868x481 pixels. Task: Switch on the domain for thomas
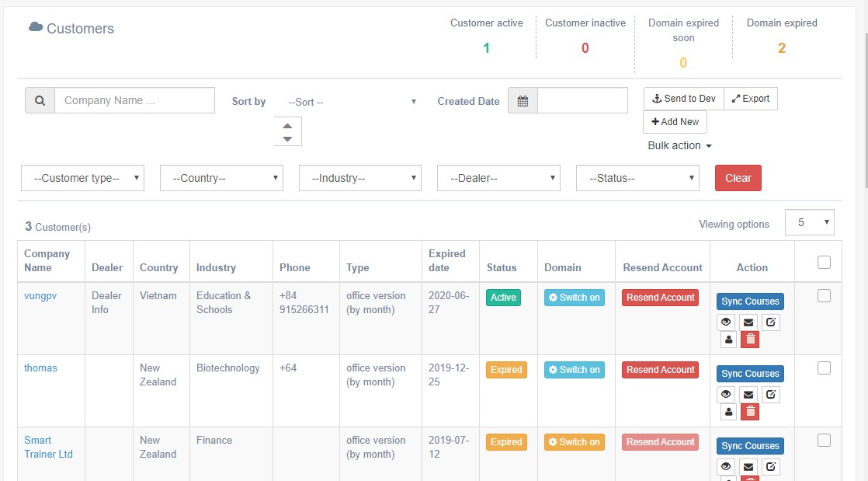574,370
